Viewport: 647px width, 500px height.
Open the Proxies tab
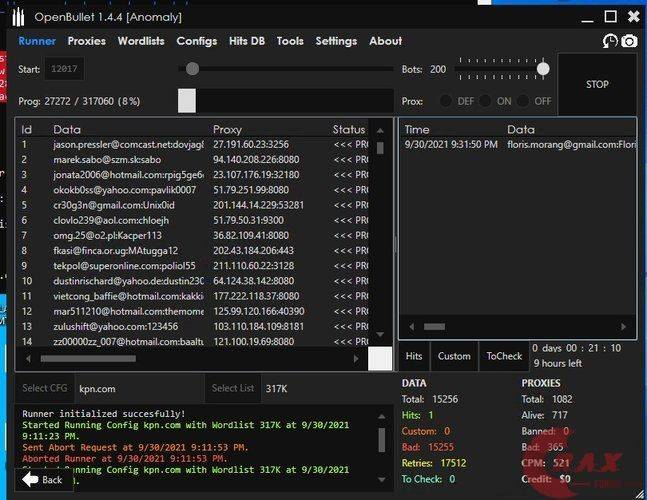[86, 41]
